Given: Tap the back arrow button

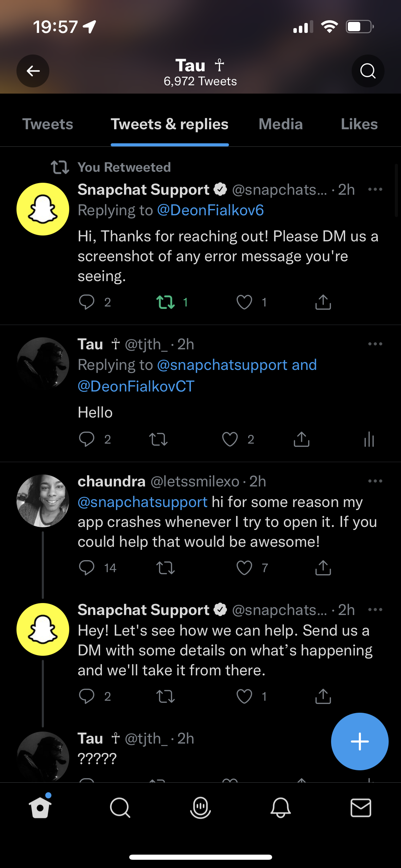Looking at the screenshot, I should [x=33, y=71].
